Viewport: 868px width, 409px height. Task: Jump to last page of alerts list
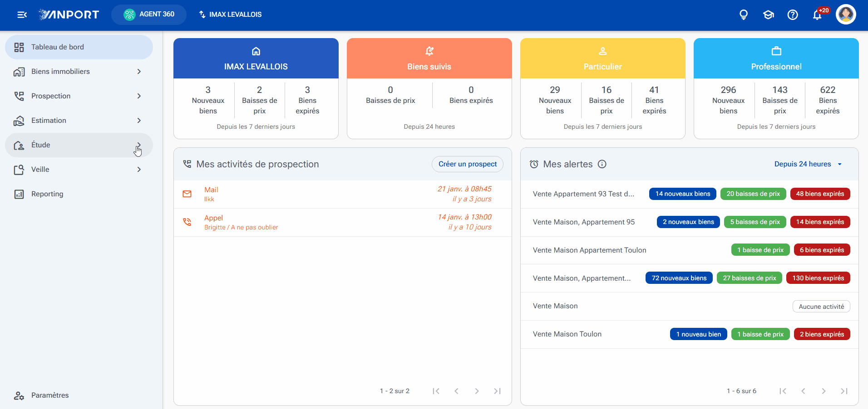[x=844, y=391]
